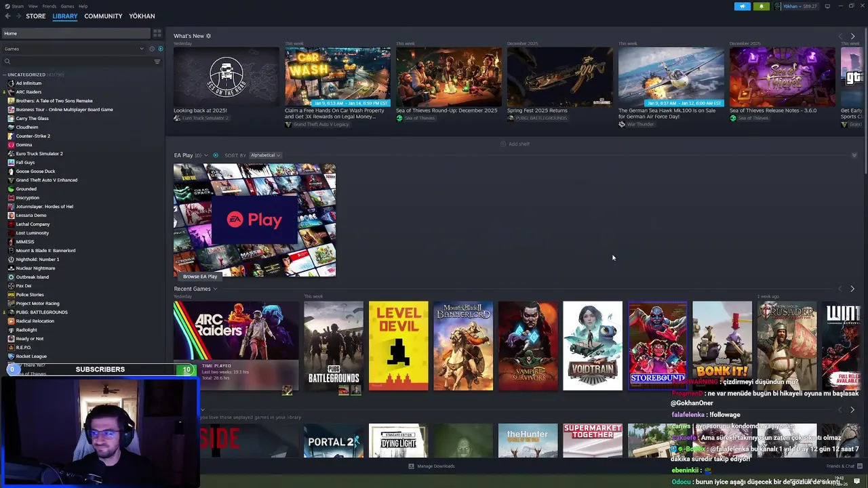Open the Level Devil game tile

398,346
